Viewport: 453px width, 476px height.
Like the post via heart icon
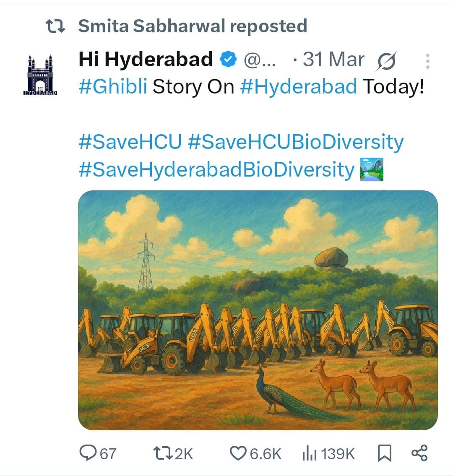click(x=238, y=453)
